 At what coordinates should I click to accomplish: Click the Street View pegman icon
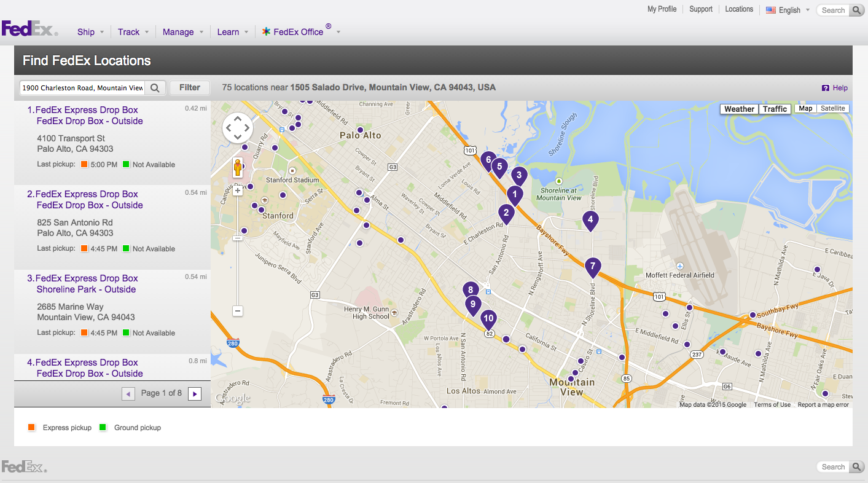coord(237,167)
